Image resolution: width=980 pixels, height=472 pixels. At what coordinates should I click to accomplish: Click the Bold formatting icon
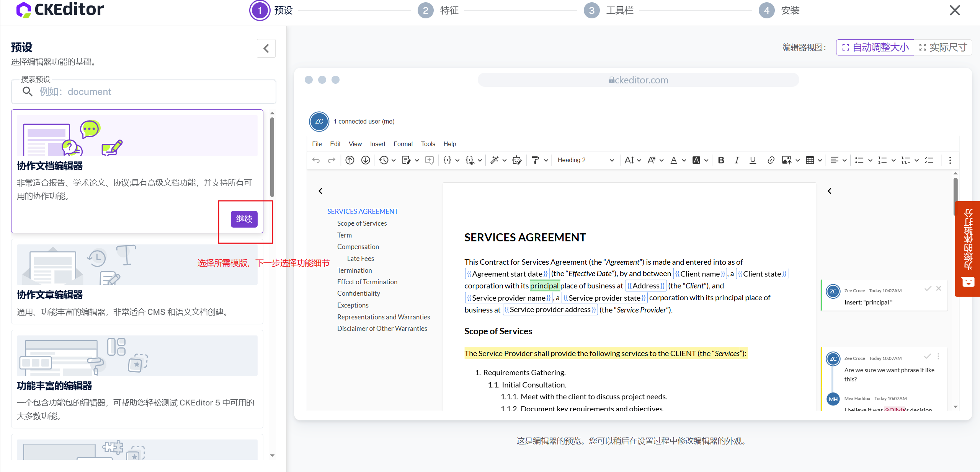[721, 160]
